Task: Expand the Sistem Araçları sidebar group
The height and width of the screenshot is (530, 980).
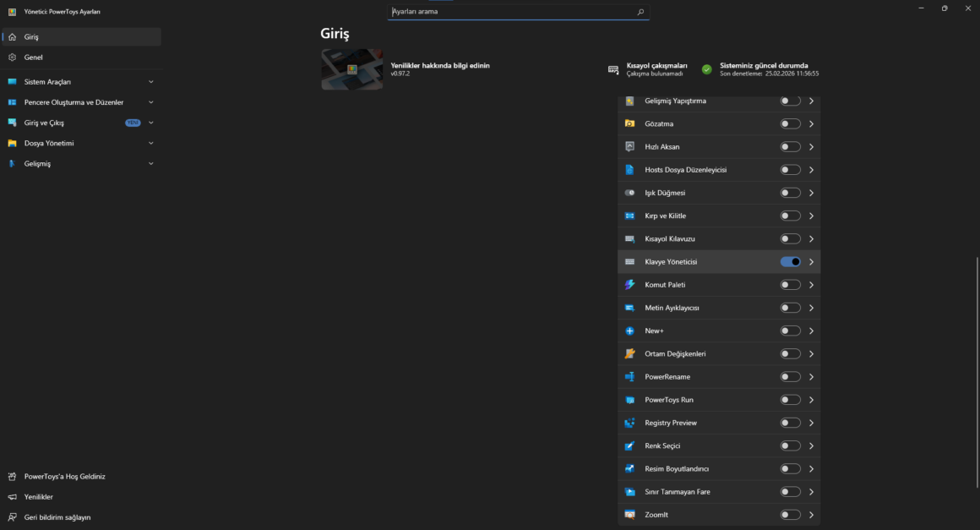Action: coord(151,82)
